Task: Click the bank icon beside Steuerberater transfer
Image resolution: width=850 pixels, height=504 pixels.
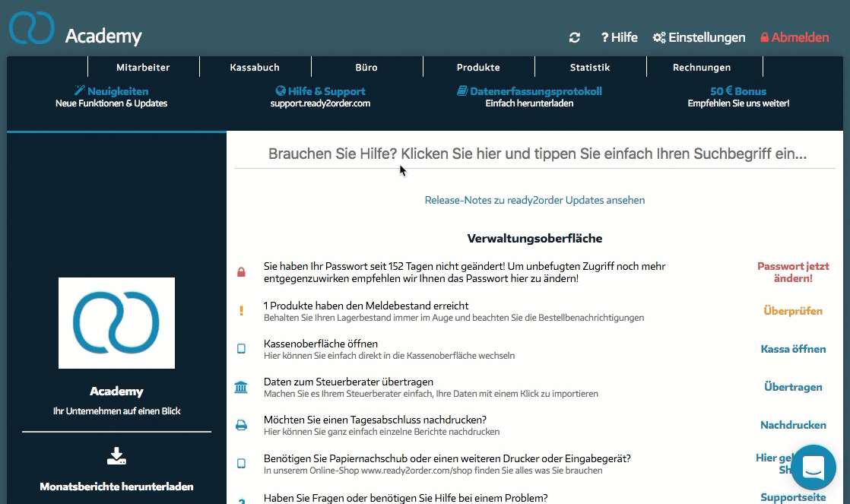Action: click(241, 387)
